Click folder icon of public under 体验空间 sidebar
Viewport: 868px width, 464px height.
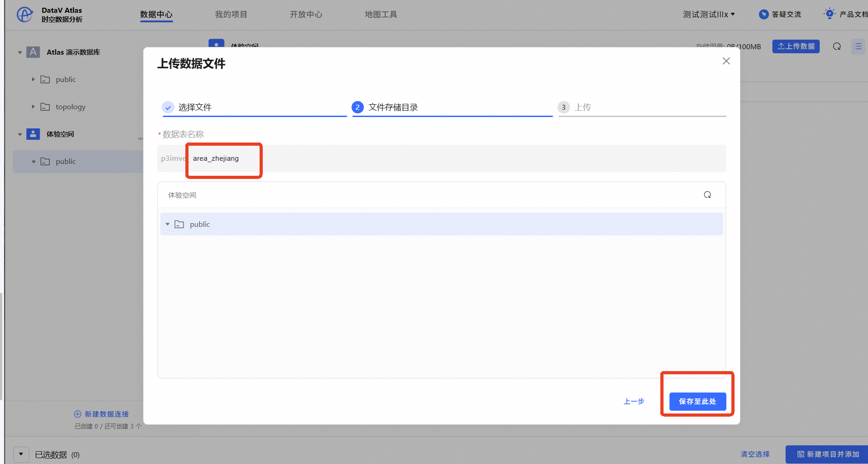45,161
